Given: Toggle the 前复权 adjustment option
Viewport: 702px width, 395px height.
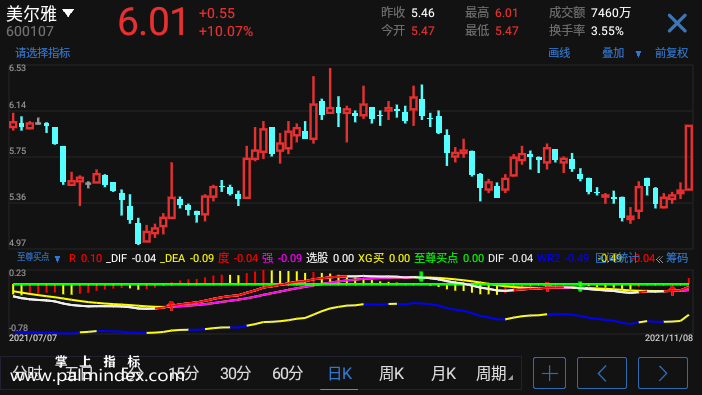Looking at the screenshot, I should [x=671, y=53].
